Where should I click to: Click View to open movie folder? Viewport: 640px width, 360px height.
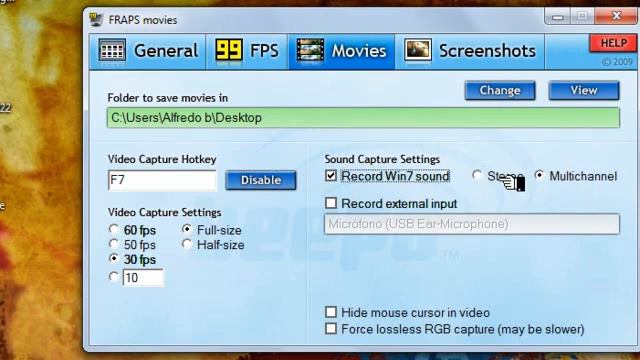[584, 90]
